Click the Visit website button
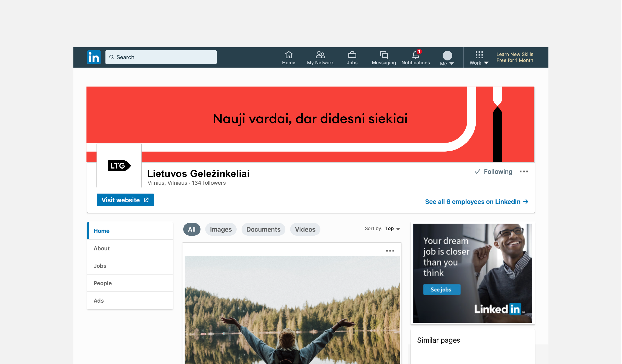 pyautogui.click(x=125, y=200)
